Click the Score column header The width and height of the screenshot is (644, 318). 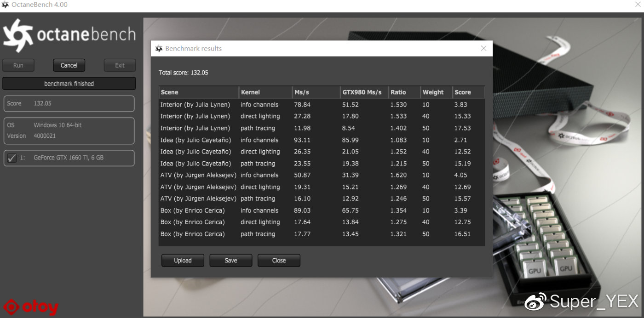point(468,92)
